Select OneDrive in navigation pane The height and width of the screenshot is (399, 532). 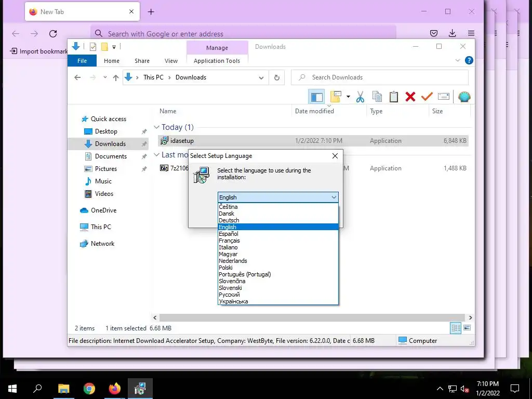coord(103,210)
